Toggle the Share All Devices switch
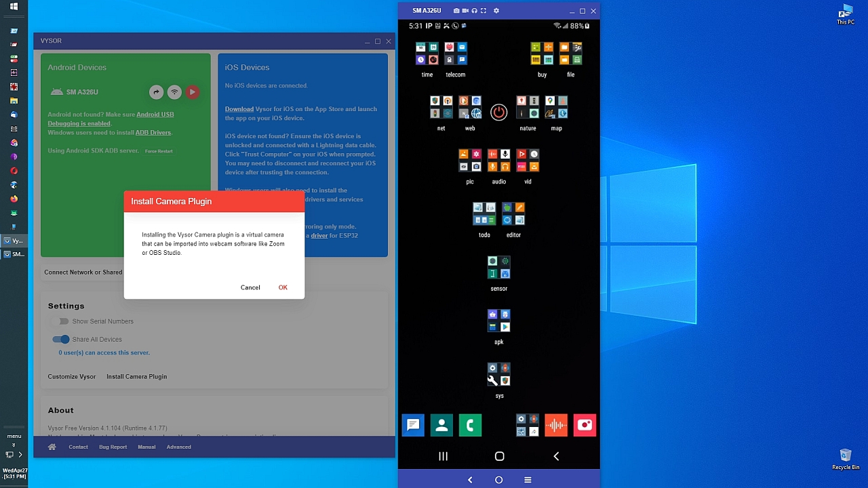 tap(61, 340)
